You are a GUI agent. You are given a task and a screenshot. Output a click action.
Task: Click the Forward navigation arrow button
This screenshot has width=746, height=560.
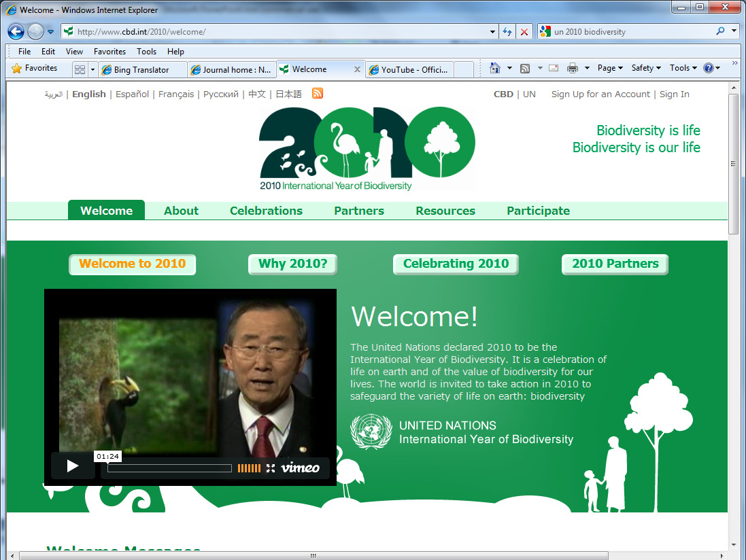(35, 32)
